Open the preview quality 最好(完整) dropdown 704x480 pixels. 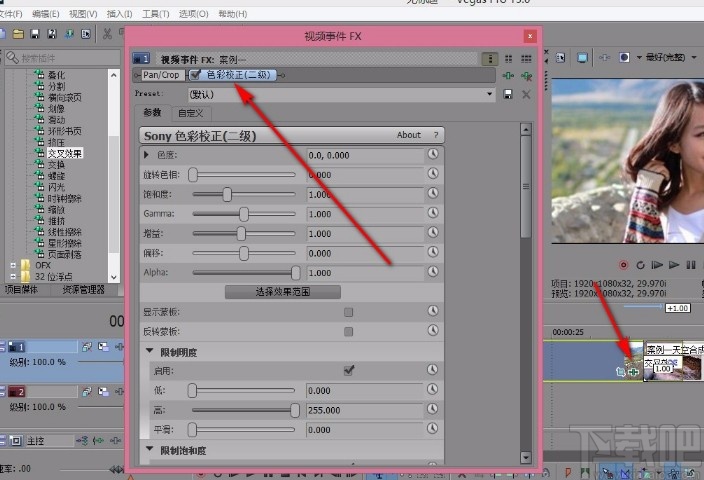(x=694, y=57)
